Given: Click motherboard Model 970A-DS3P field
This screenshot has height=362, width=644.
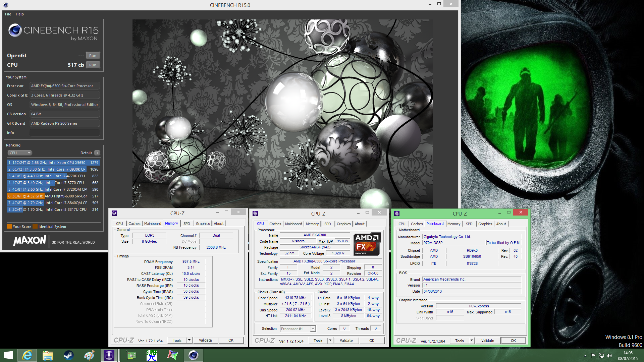Looking at the screenshot, I should [x=454, y=243].
